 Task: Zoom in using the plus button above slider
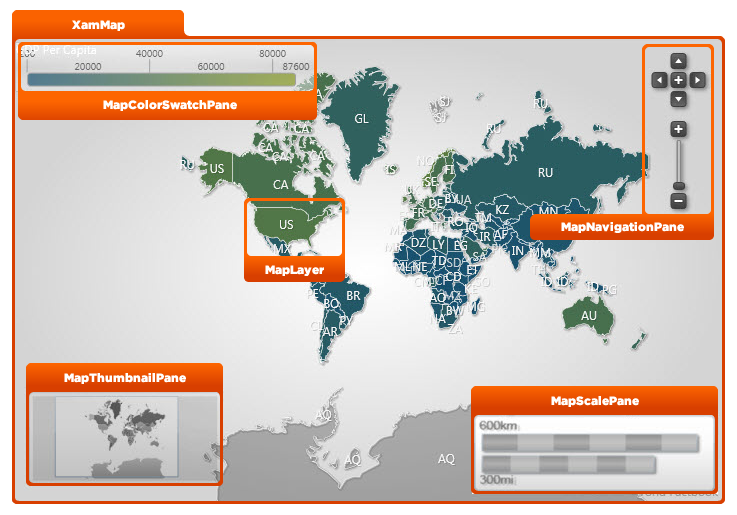[678, 129]
